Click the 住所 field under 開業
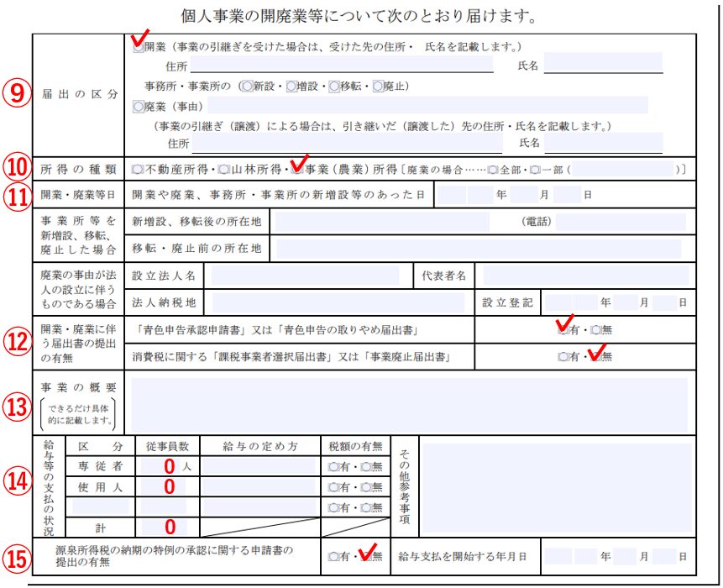Image resolution: width=723 pixels, height=588 pixels. pyautogui.click(x=342, y=64)
